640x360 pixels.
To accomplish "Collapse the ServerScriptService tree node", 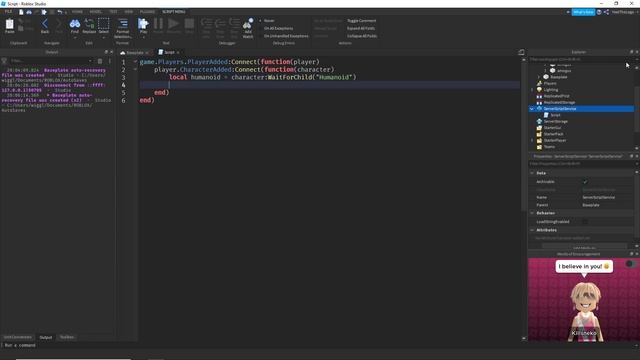I will coord(531,109).
